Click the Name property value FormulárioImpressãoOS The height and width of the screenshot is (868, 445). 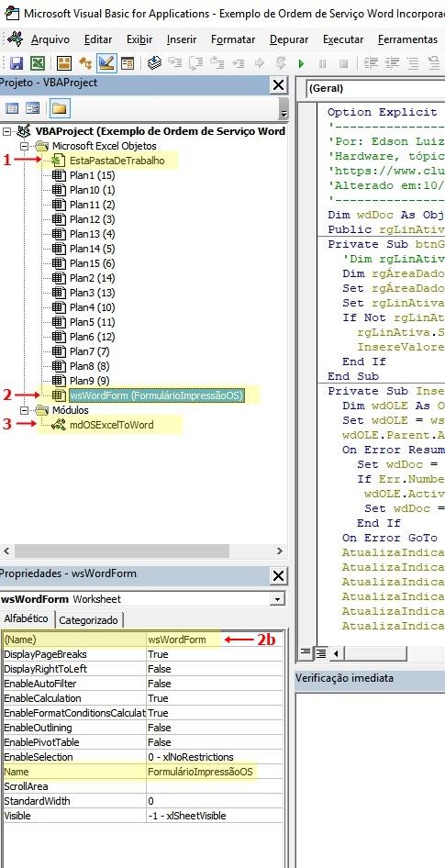(215, 772)
